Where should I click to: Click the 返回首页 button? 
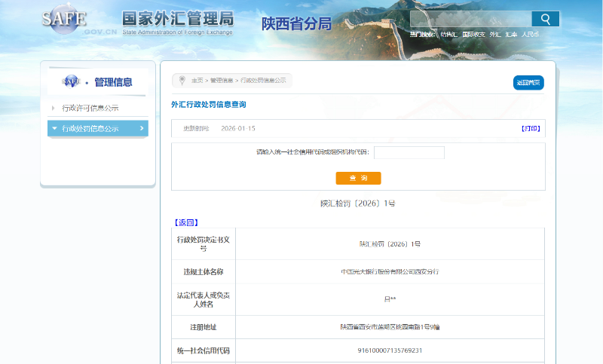tap(528, 82)
